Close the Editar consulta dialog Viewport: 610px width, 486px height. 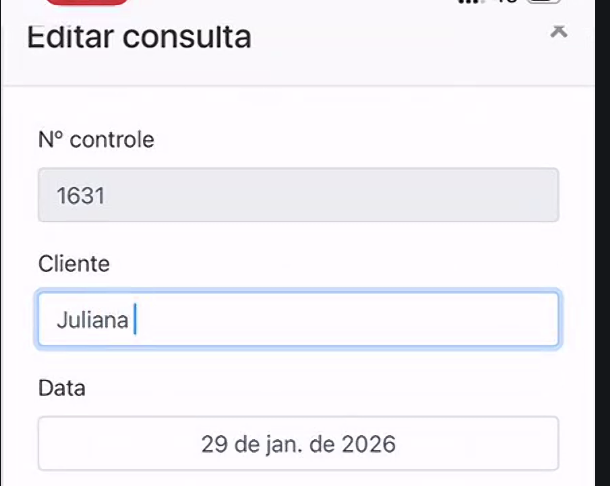[559, 31]
